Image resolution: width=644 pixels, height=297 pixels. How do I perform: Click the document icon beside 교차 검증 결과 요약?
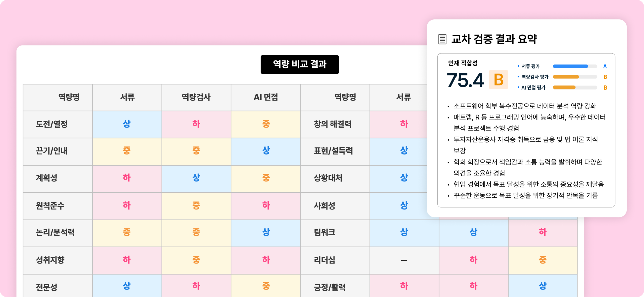tap(442, 39)
